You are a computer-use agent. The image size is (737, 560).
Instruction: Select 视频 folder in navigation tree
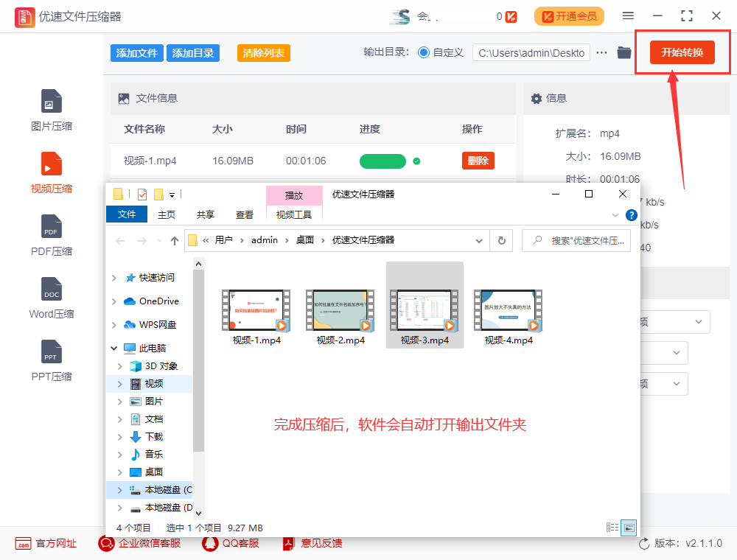pyautogui.click(x=154, y=384)
